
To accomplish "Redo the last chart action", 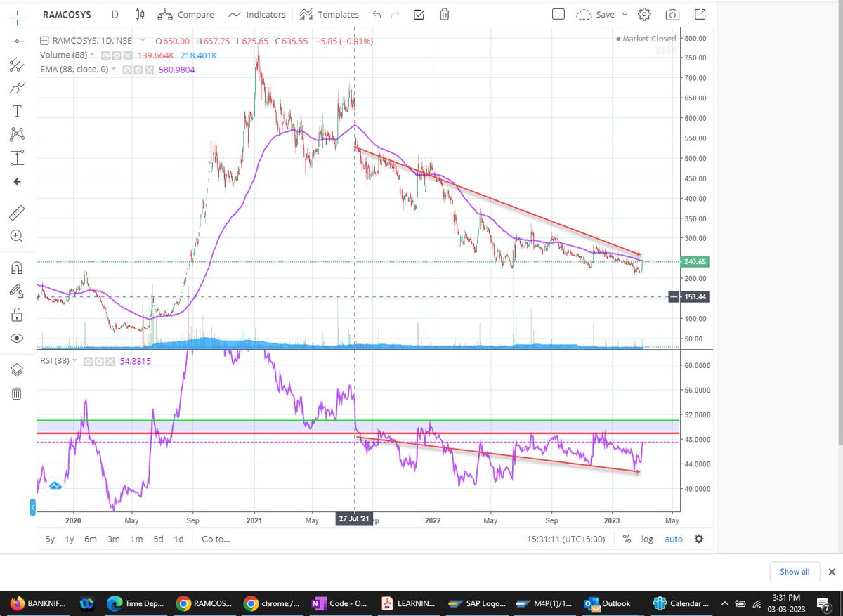I will pos(397,14).
